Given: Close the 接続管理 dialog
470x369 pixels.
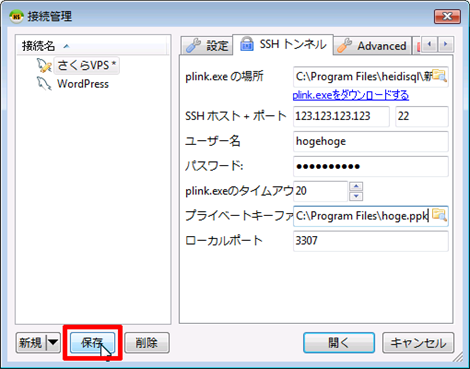Looking at the screenshot, I should point(447,16).
